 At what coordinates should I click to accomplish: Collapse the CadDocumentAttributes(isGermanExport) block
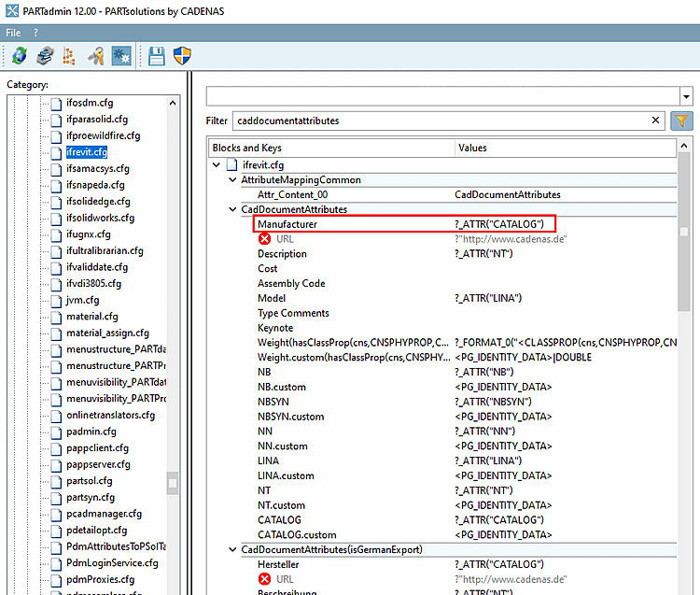pyautogui.click(x=231, y=550)
